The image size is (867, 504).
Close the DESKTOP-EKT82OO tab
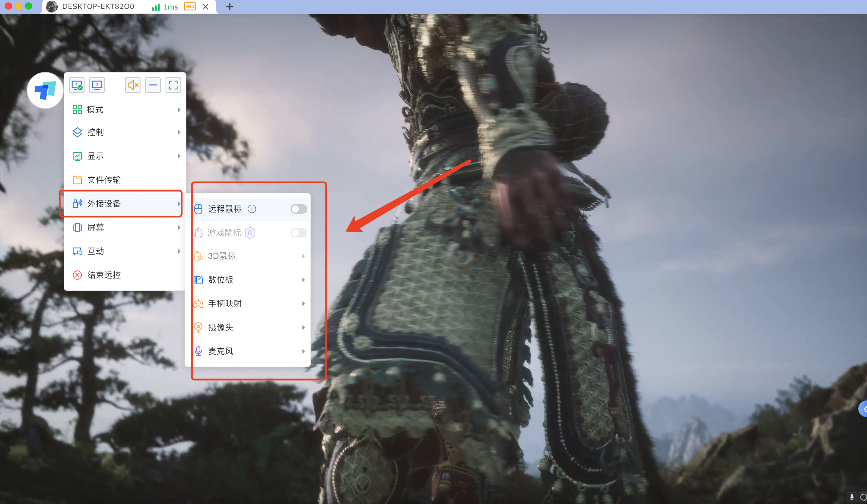205,7
